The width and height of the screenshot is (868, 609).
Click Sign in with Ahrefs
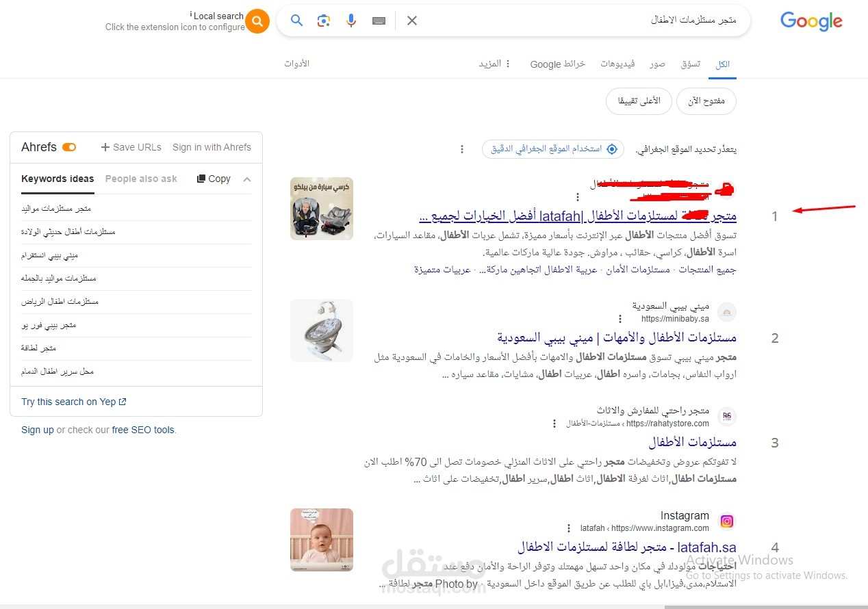[212, 147]
